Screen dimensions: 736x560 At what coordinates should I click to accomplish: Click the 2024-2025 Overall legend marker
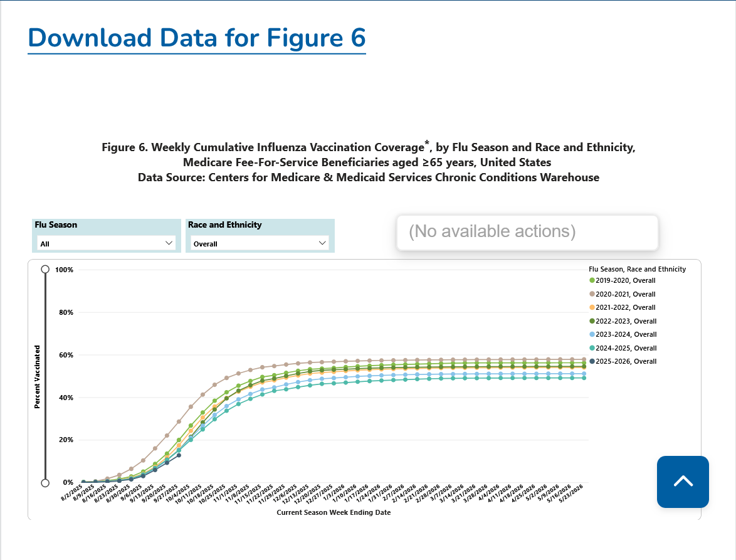[x=592, y=348]
